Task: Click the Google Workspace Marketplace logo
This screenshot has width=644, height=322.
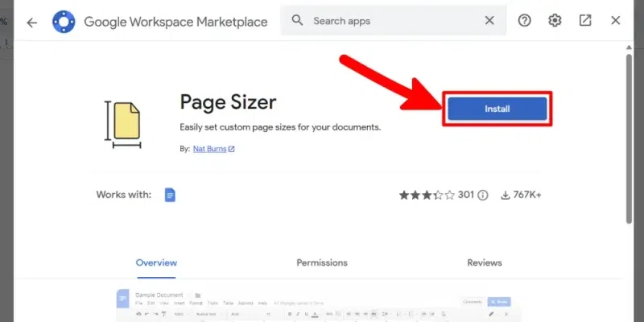Action: [64, 22]
